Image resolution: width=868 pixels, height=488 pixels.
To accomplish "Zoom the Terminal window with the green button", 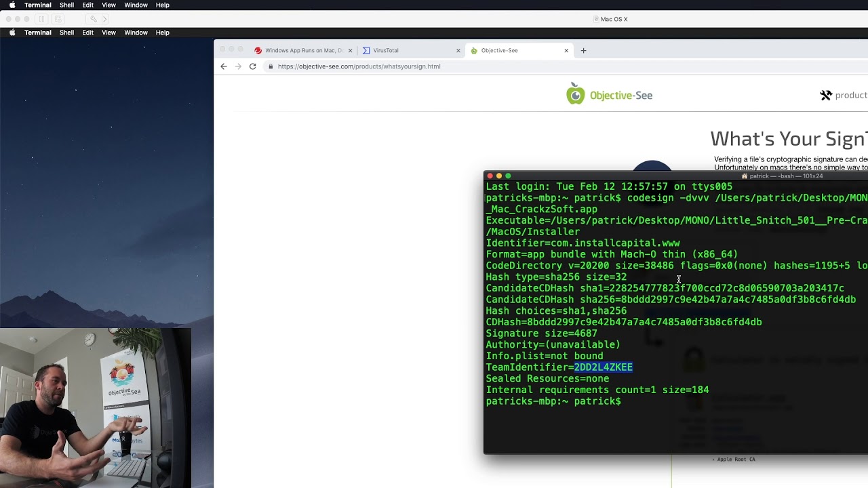I will [508, 176].
